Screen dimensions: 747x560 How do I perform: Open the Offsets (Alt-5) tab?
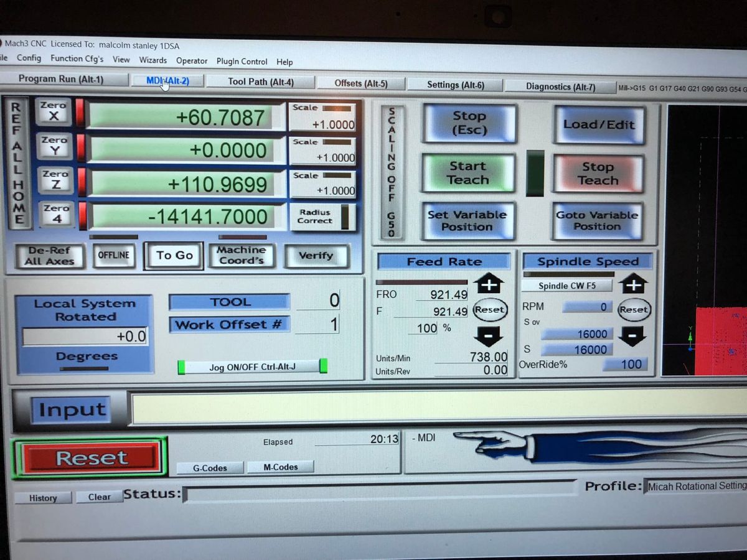coord(361,83)
